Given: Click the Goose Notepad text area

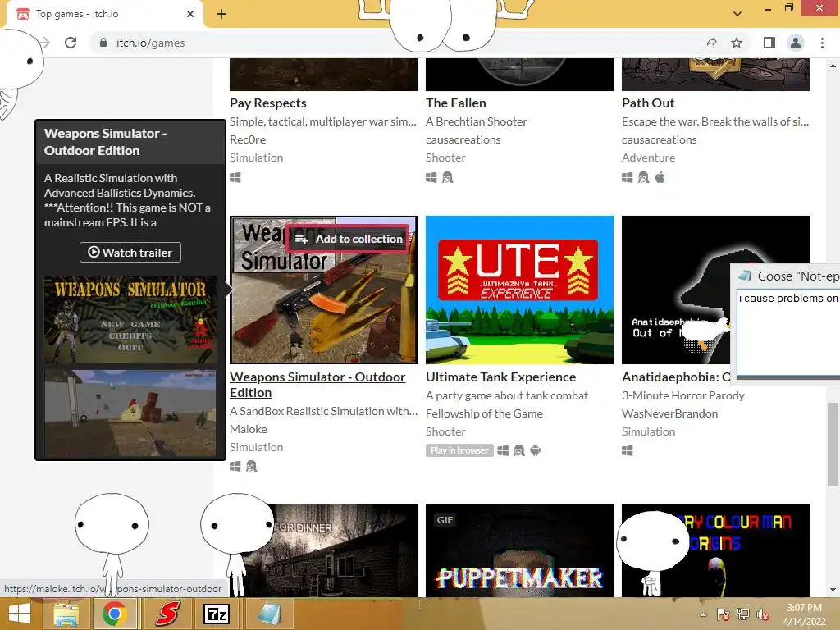Looking at the screenshot, I should point(788,332).
